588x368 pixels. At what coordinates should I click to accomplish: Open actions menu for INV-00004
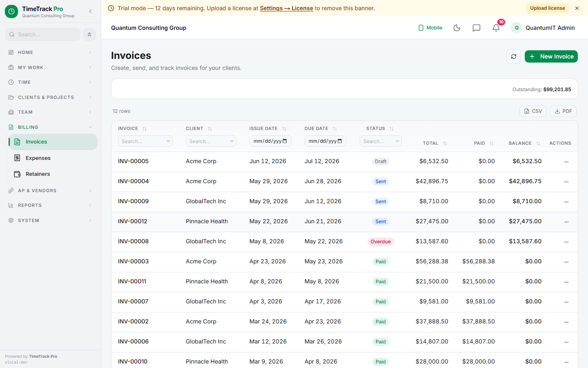click(x=566, y=182)
